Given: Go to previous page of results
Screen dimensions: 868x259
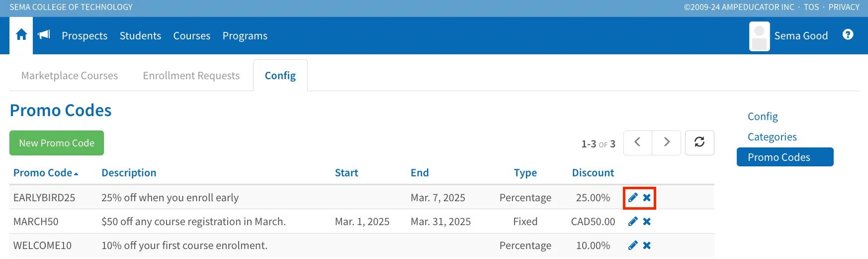Looking at the screenshot, I should (x=637, y=142).
